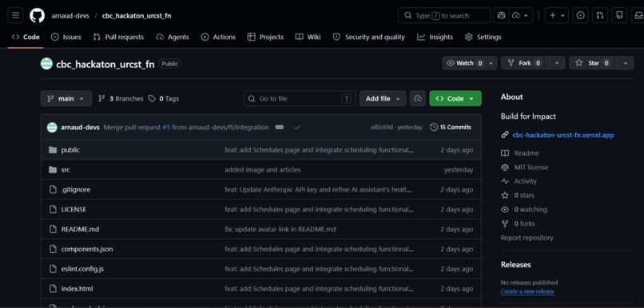Switch to the Pull requests tab
644x308 pixels.
point(118,37)
